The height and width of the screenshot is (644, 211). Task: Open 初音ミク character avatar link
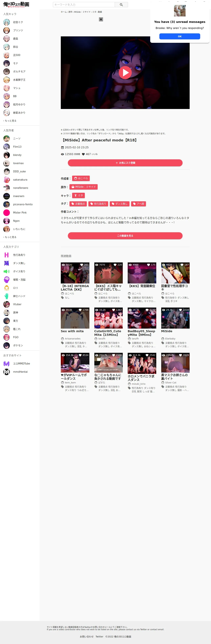7,22
